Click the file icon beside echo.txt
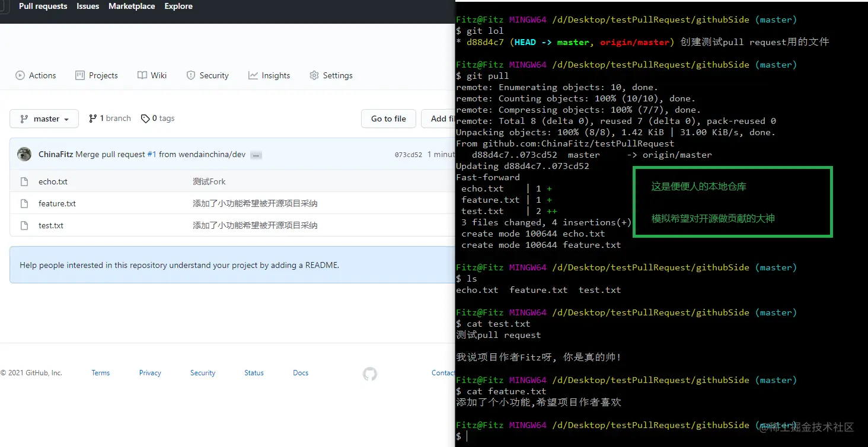 [24, 181]
